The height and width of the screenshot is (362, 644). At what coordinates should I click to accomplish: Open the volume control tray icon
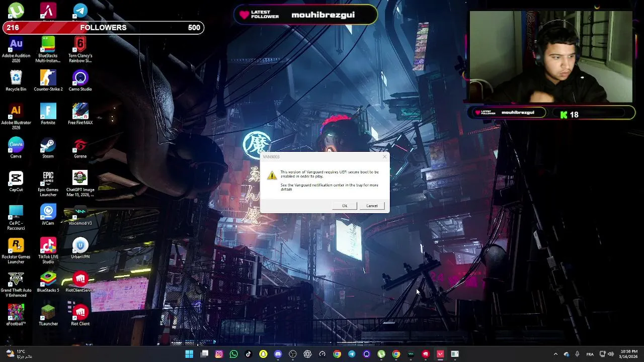(x=611, y=354)
